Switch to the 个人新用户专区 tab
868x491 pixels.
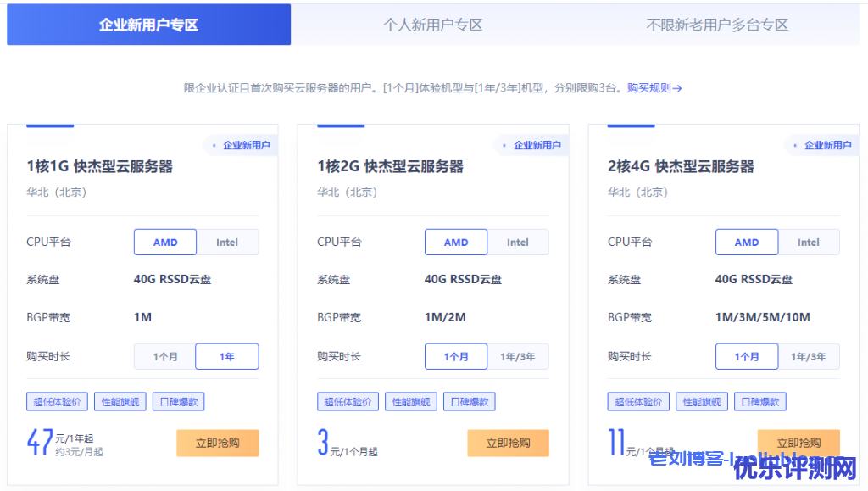point(432,25)
